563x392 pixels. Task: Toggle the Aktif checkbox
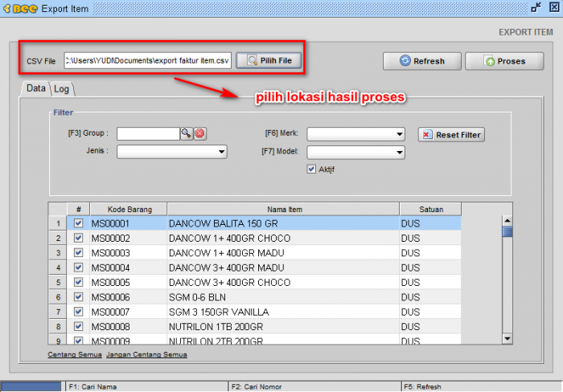311,169
